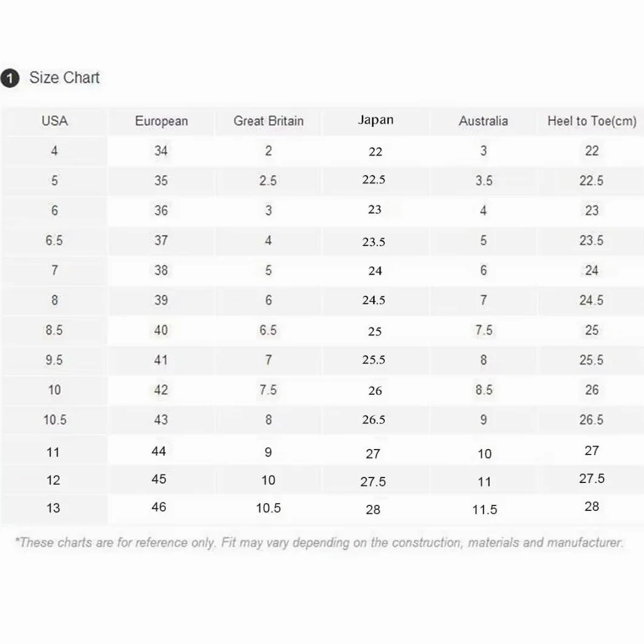Click the Australia column header

click(x=484, y=121)
